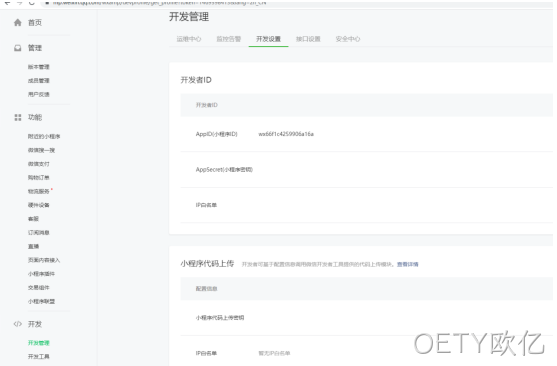Open 开发工具 in the sidebar
Screen dimensions: 557x366
[x=39, y=356]
